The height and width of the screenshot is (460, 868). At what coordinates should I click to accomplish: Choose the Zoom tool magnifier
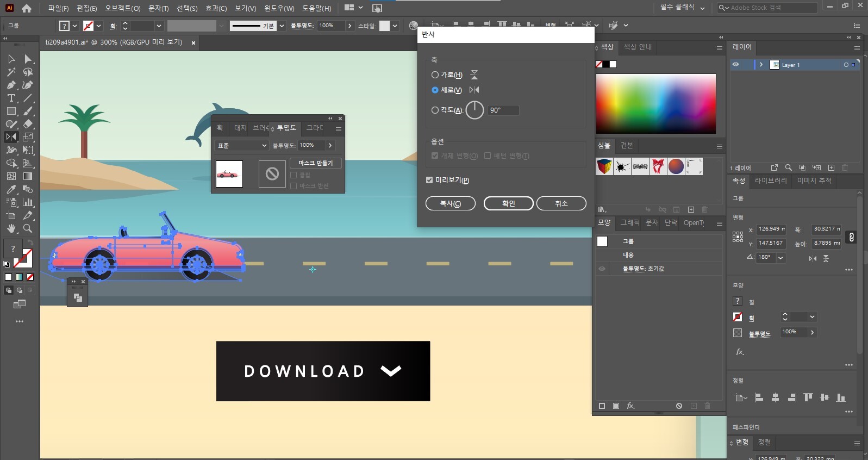coord(28,229)
